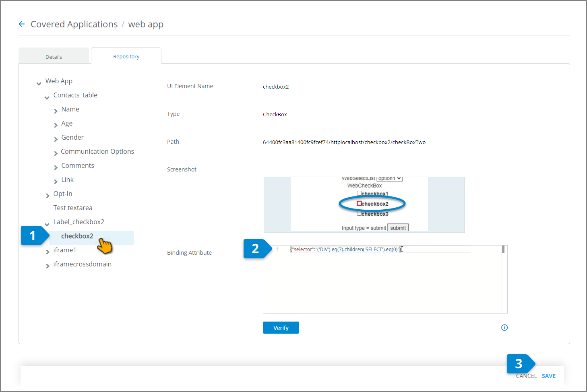Select the Repository tab

[126, 56]
